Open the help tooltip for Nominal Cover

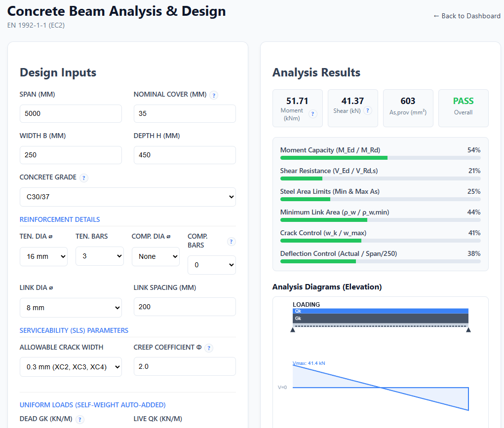tap(213, 95)
